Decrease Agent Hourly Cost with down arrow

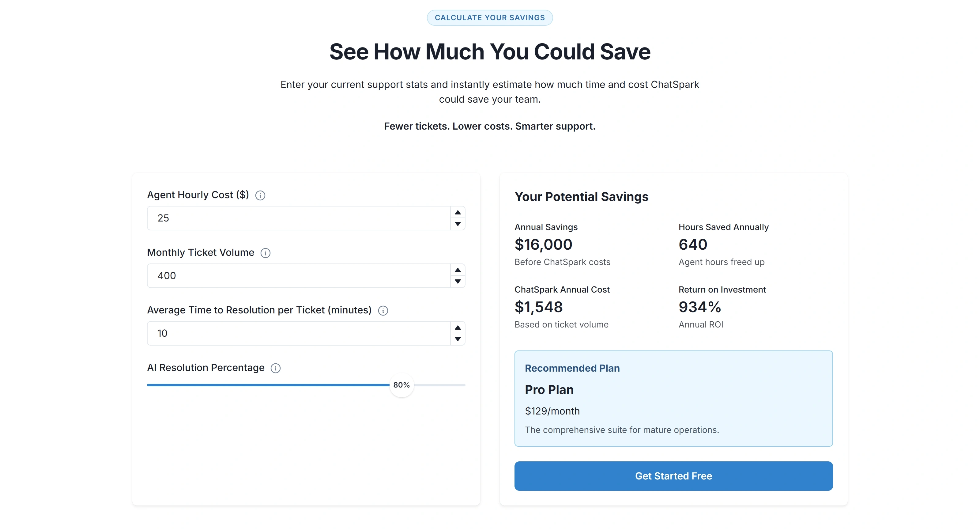coord(458,224)
